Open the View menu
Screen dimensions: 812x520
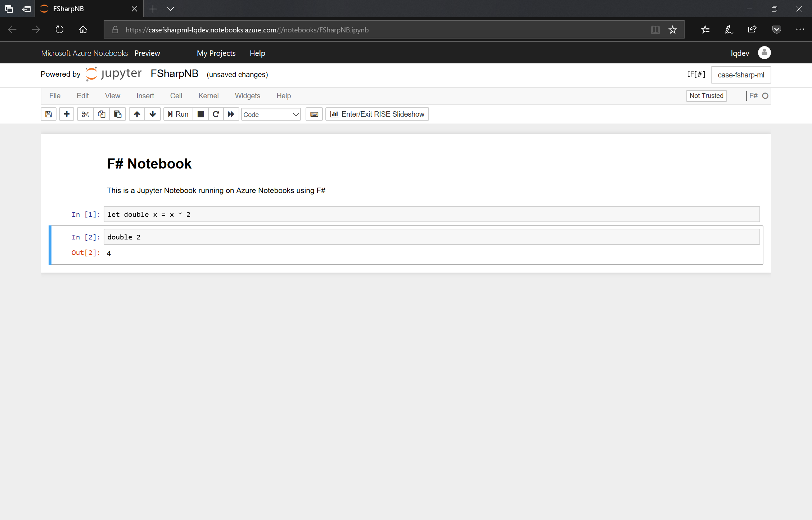coord(113,96)
